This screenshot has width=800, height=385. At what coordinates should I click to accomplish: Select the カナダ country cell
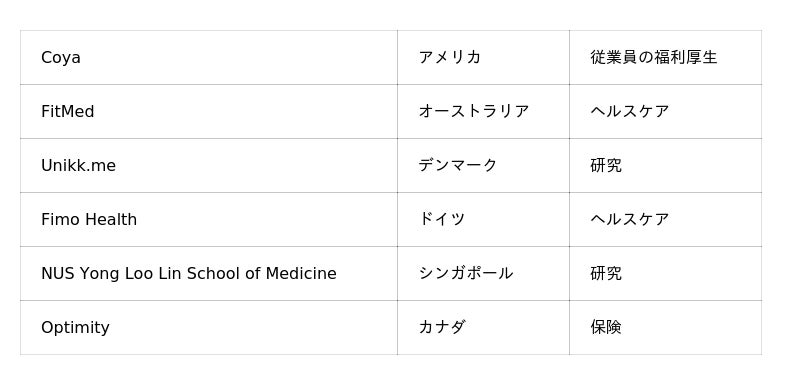(x=483, y=328)
